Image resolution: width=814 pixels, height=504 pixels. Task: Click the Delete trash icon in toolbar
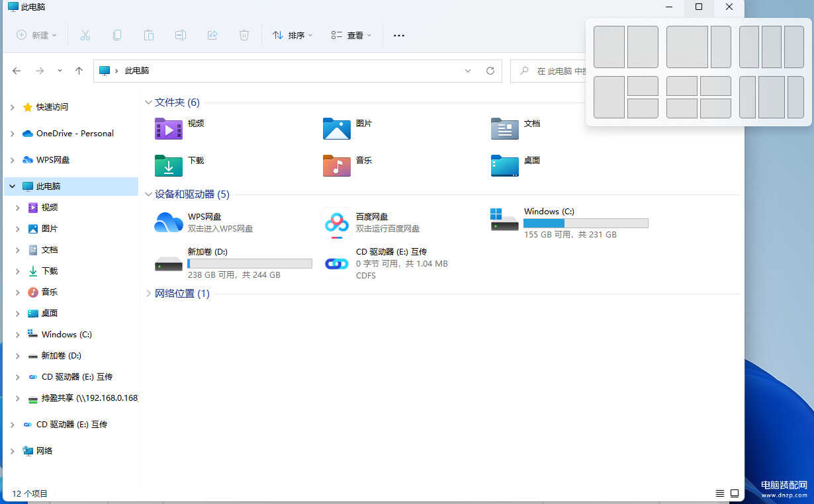[244, 35]
